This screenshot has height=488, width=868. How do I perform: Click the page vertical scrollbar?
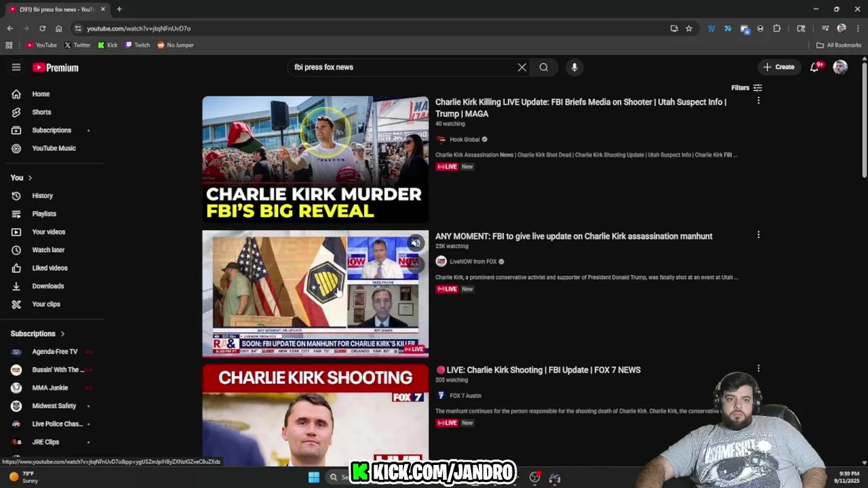click(864, 119)
